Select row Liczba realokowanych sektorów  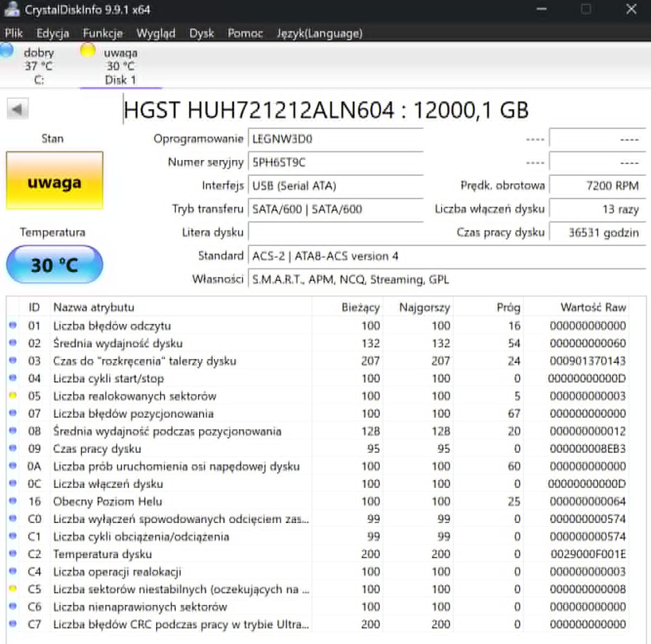[x=318, y=396]
